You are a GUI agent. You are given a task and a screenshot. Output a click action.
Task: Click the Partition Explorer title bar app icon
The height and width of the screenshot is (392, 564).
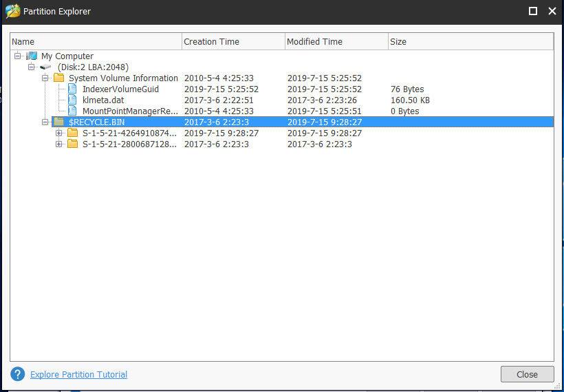pos(12,11)
